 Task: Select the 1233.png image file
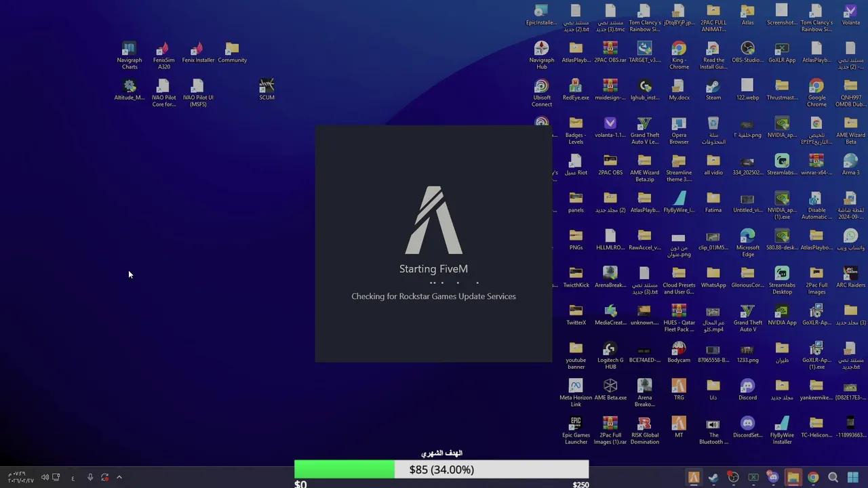pos(747,352)
